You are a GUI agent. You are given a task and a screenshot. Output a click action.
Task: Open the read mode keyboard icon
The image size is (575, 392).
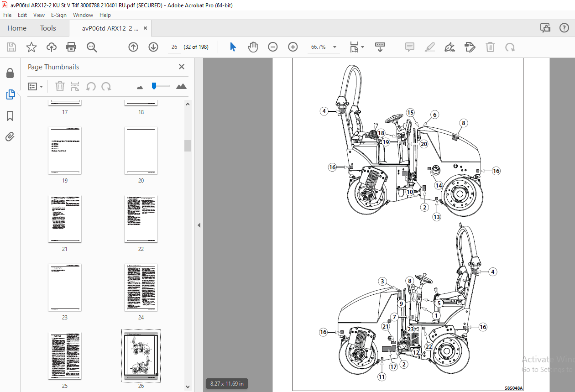pos(380,47)
